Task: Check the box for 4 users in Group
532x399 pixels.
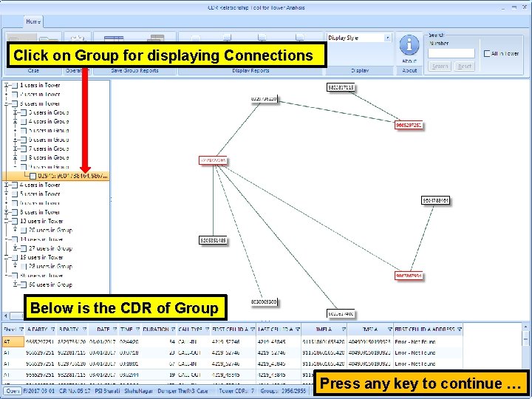Action: (x=24, y=121)
